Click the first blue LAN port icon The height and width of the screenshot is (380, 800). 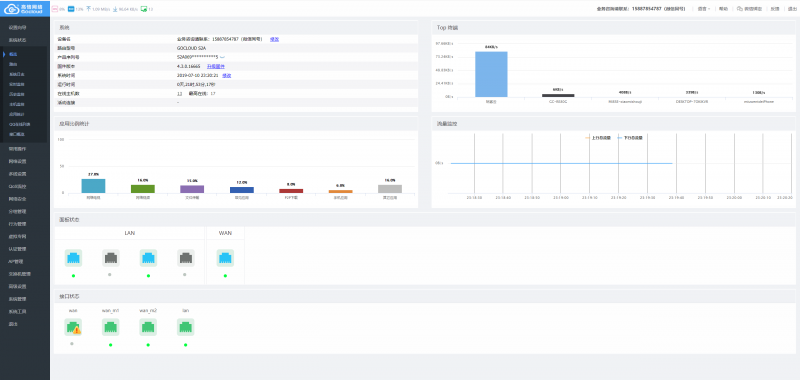click(x=73, y=258)
